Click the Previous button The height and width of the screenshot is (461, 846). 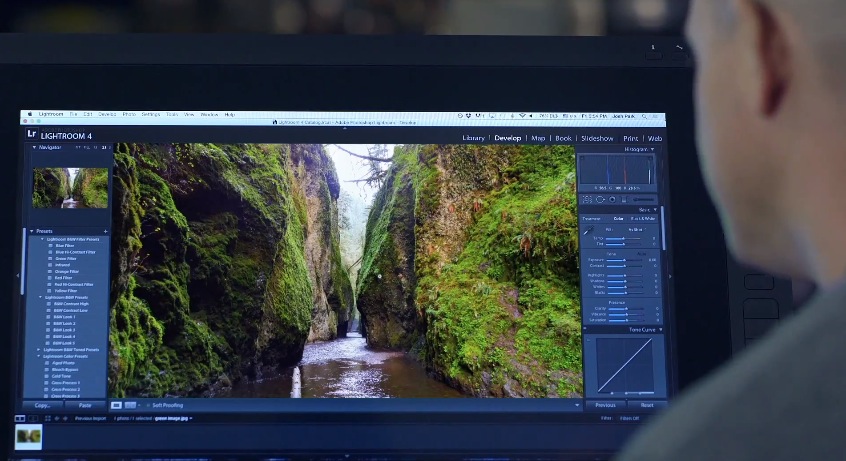pyautogui.click(x=605, y=405)
